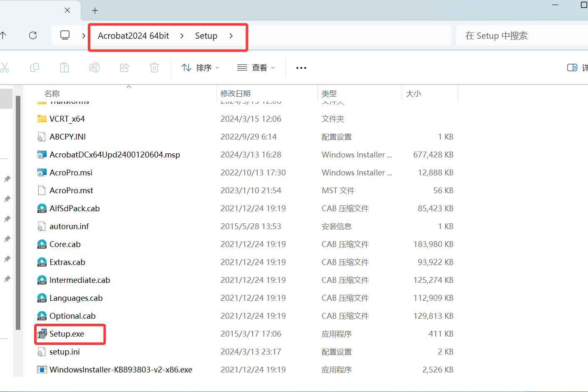Click the AlfSdPack.cab archive icon
Screen dimensions: 588x392
42,208
